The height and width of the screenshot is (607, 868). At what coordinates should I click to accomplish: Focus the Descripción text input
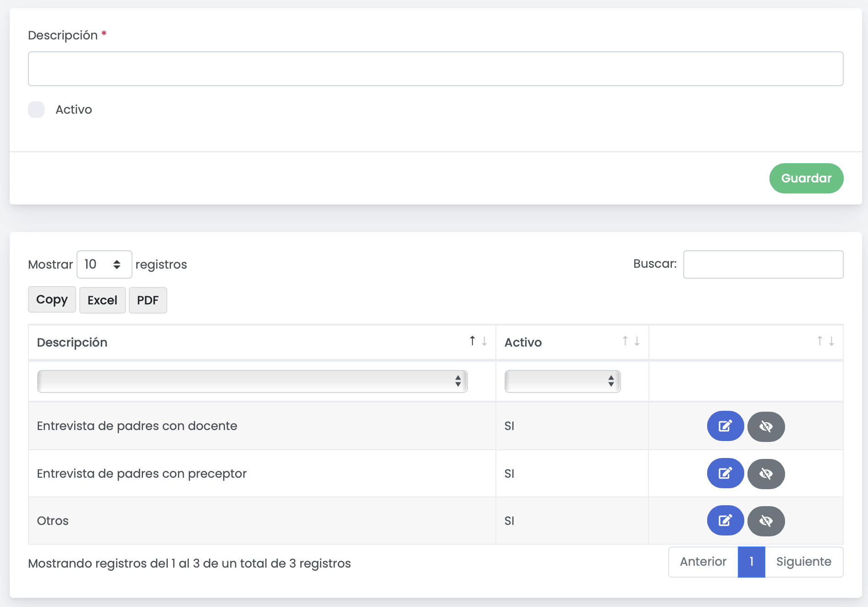(x=435, y=69)
